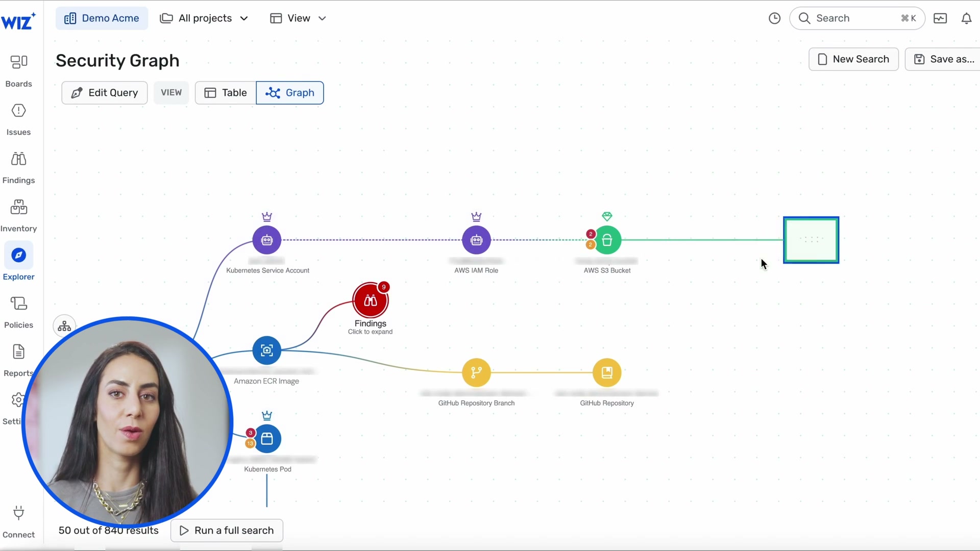Screen dimensions: 980x551
Task: Select the Amazon ECR Image node
Action: [267, 350]
